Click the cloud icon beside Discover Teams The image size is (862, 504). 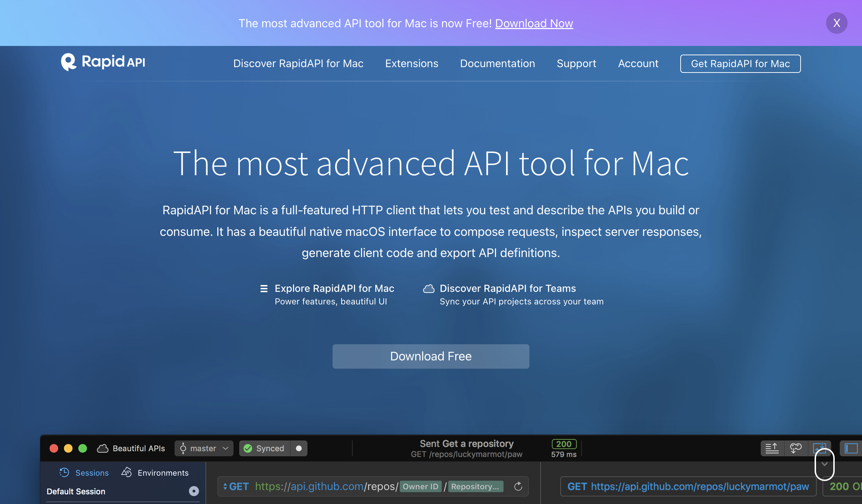click(x=429, y=288)
